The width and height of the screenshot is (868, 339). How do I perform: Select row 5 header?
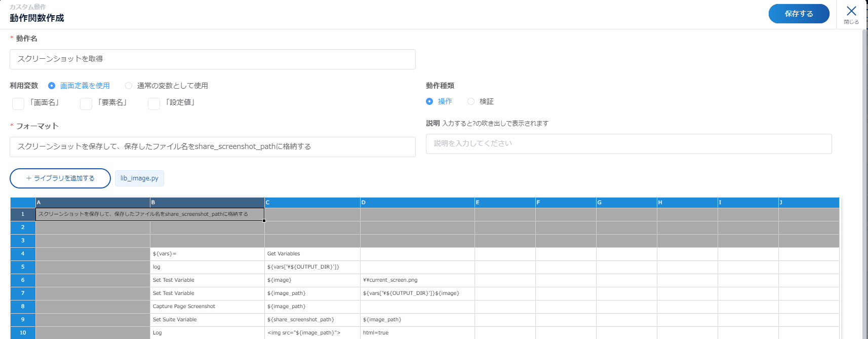(x=23, y=267)
